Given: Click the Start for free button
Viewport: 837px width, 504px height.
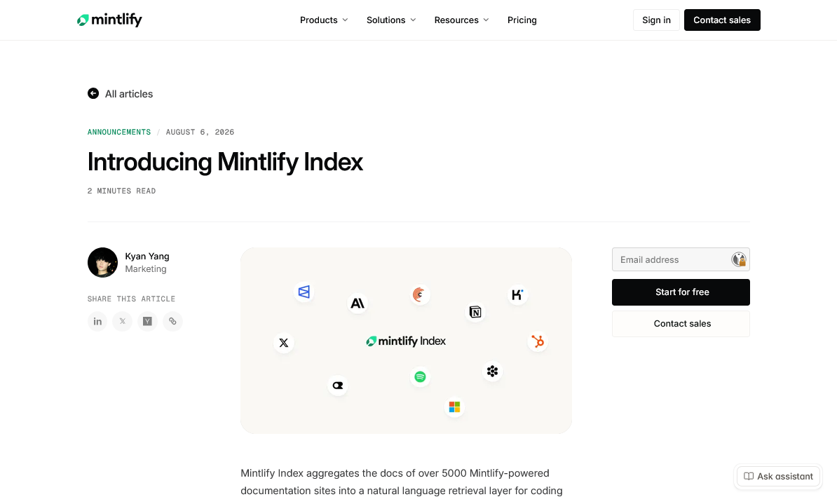Looking at the screenshot, I should click(x=681, y=292).
